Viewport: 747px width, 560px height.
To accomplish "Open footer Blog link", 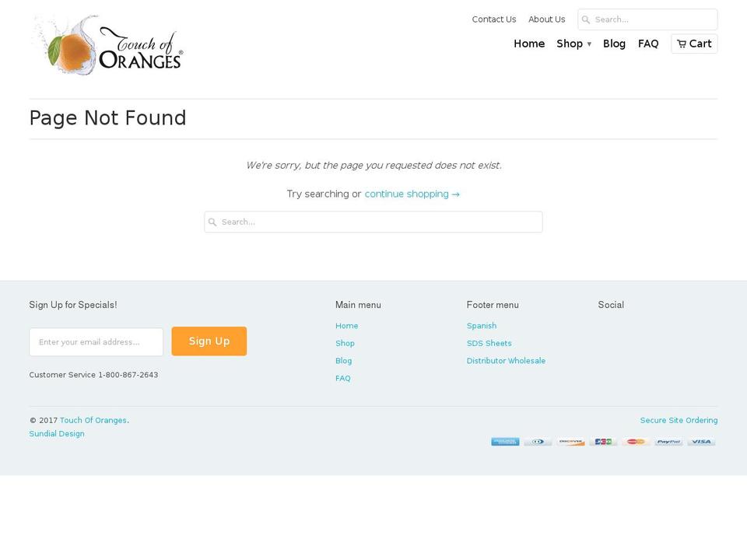I will pos(343,361).
